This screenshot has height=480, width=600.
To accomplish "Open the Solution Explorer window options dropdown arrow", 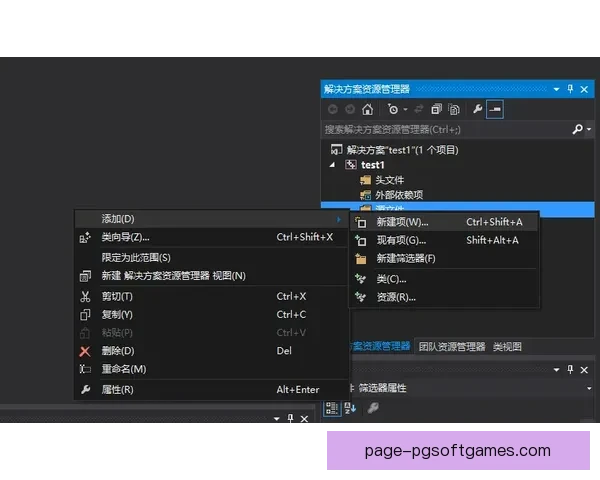I will pos(557,89).
